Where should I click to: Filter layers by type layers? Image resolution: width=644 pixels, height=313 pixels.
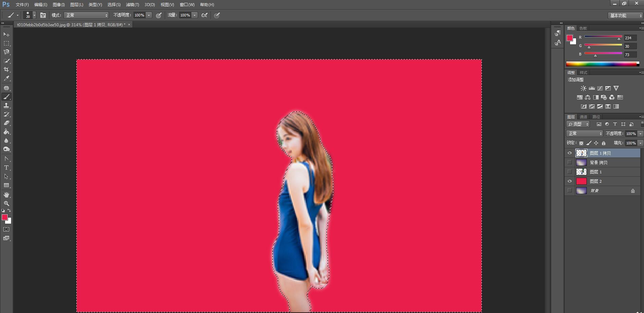tap(615, 124)
